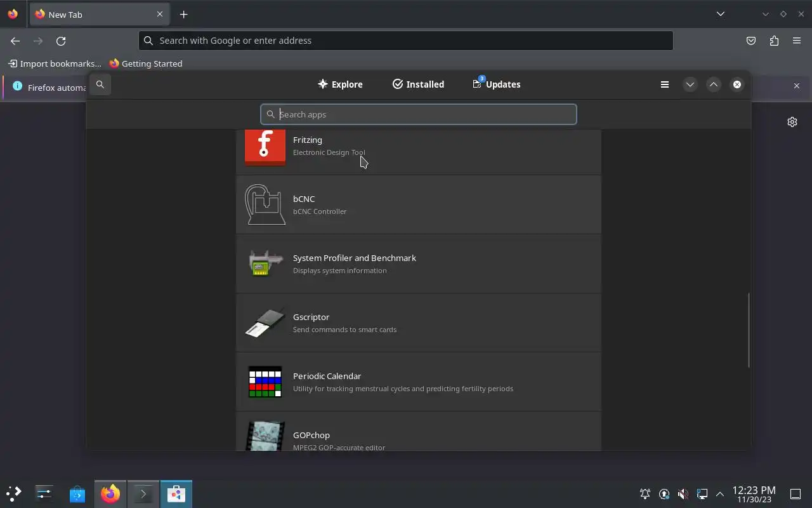The height and width of the screenshot is (508, 812).
Task: Open Save to Pocket in Firefox toolbar
Action: (751, 41)
